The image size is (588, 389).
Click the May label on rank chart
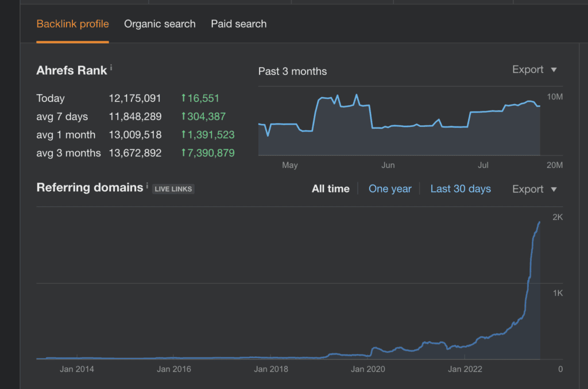[x=290, y=165]
